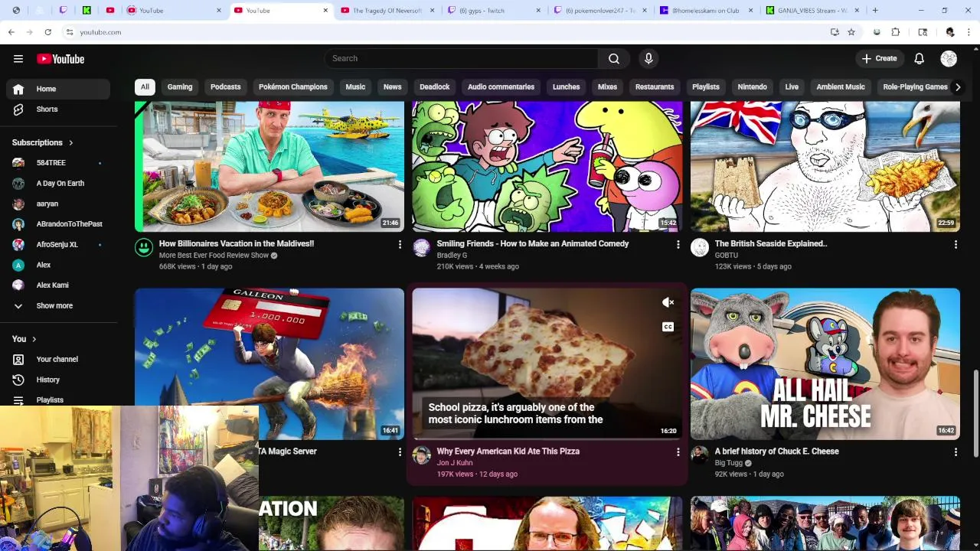Open title 'A brief history of Chuck E. Cheese'
This screenshot has width=980, height=551.
(x=776, y=452)
